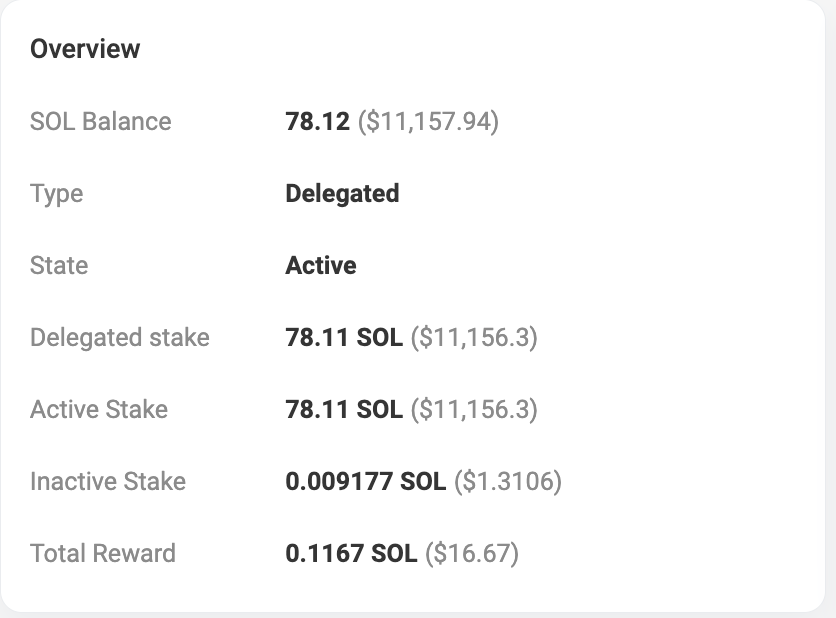Select the Inactive Stake label

(108, 481)
